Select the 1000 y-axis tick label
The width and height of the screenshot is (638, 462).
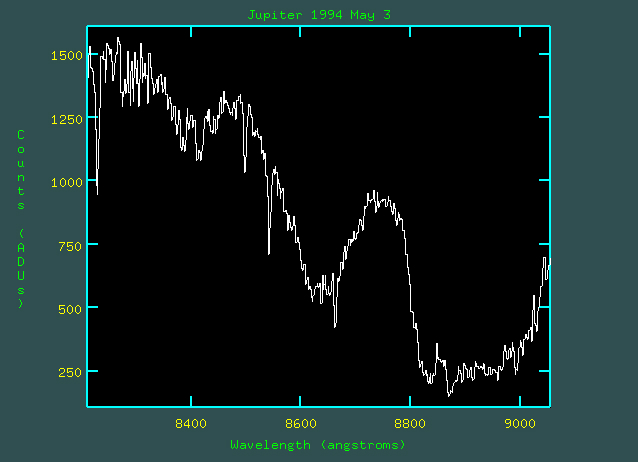pos(67,182)
